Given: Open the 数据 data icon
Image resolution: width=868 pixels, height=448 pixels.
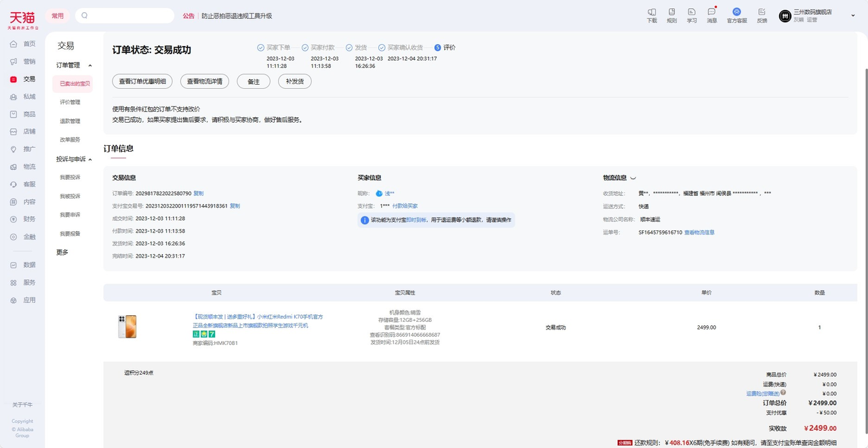Looking at the screenshot, I should pyautogui.click(x=14, y=265).
